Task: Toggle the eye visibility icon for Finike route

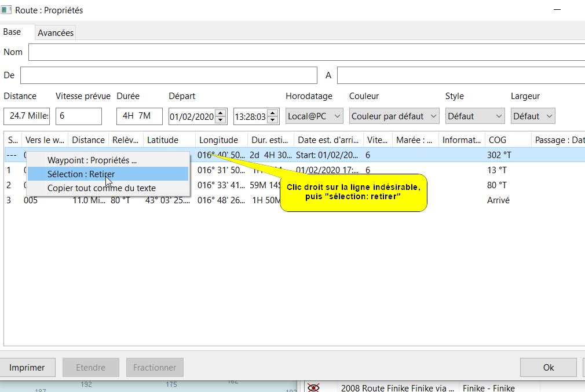Action: point(313,387)
